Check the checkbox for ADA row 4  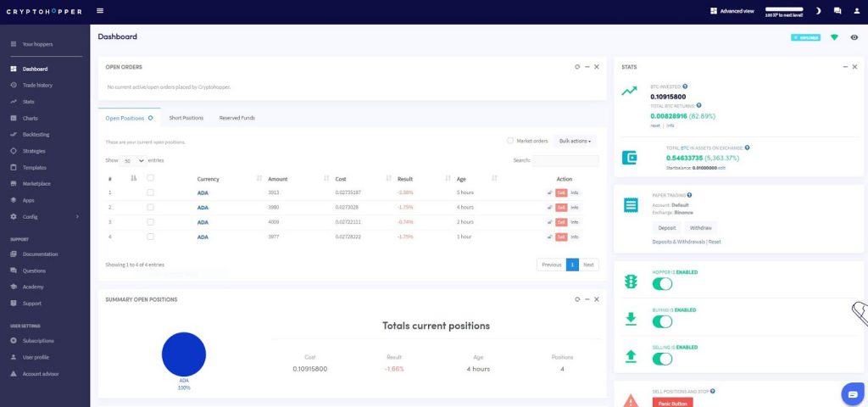(x=150, y=237)
